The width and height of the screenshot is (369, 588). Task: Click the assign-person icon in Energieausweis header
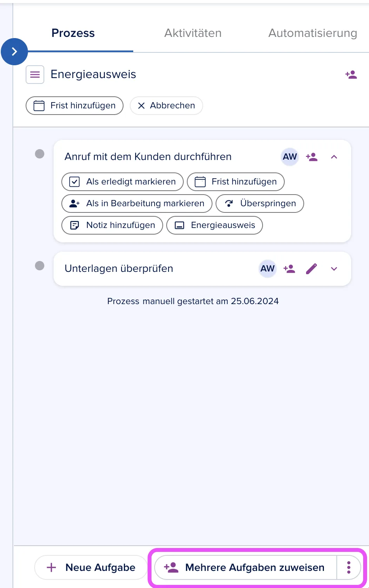click(351, 75)
